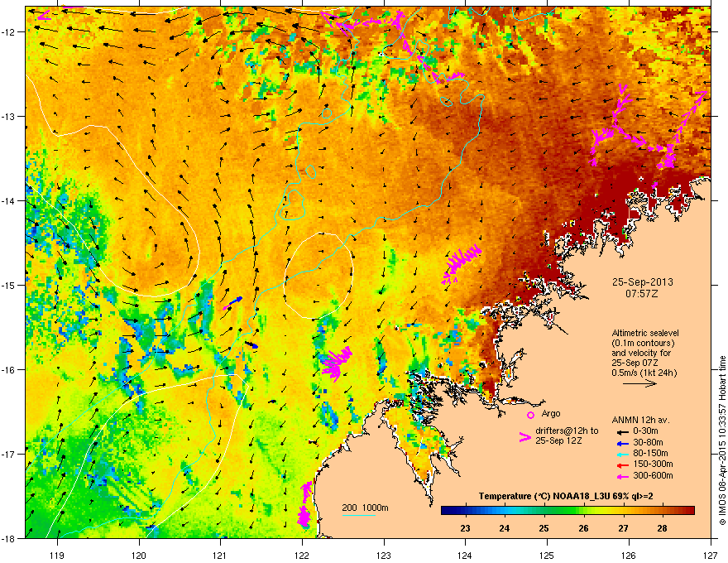Click the '0-30m' depth label
728x563 pixels.
tap(645, 431)
